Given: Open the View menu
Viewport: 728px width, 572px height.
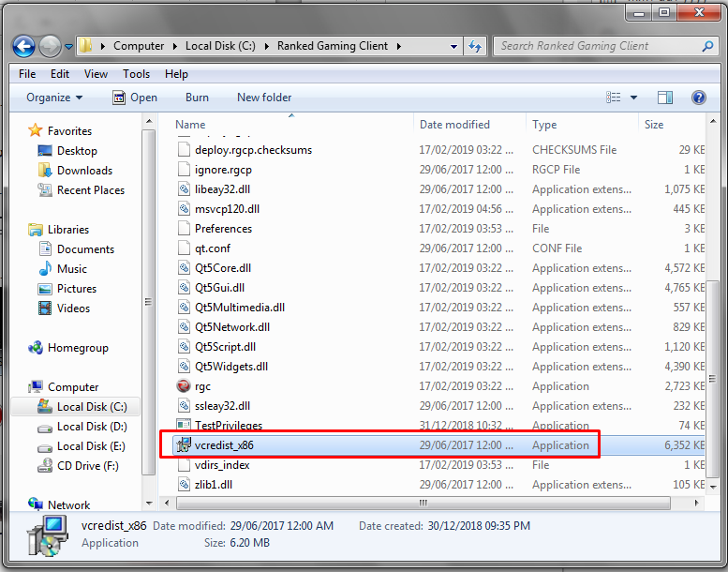Looking at the screenshot, I should (96, 74).
